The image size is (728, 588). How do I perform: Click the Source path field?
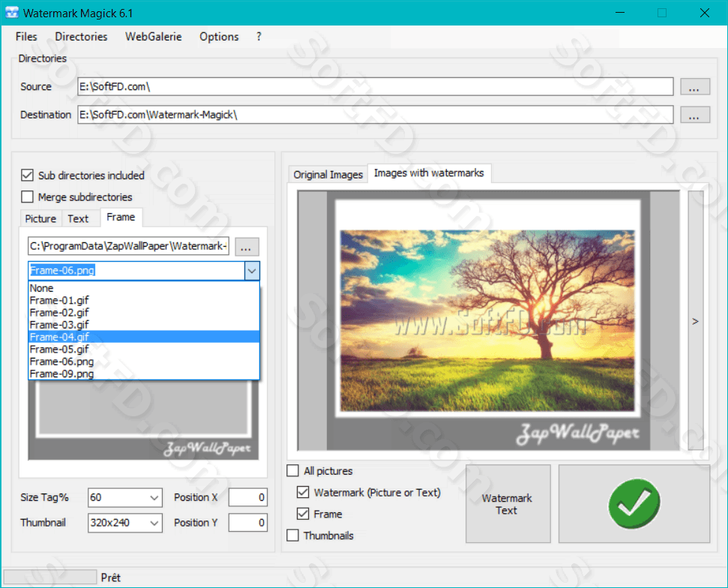pyautogui.click(x=375, y=86)
